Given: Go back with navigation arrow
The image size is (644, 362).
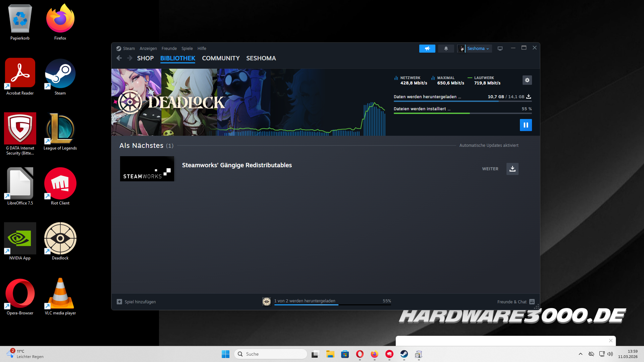Looking at the screenshot, I should [119, 58].
